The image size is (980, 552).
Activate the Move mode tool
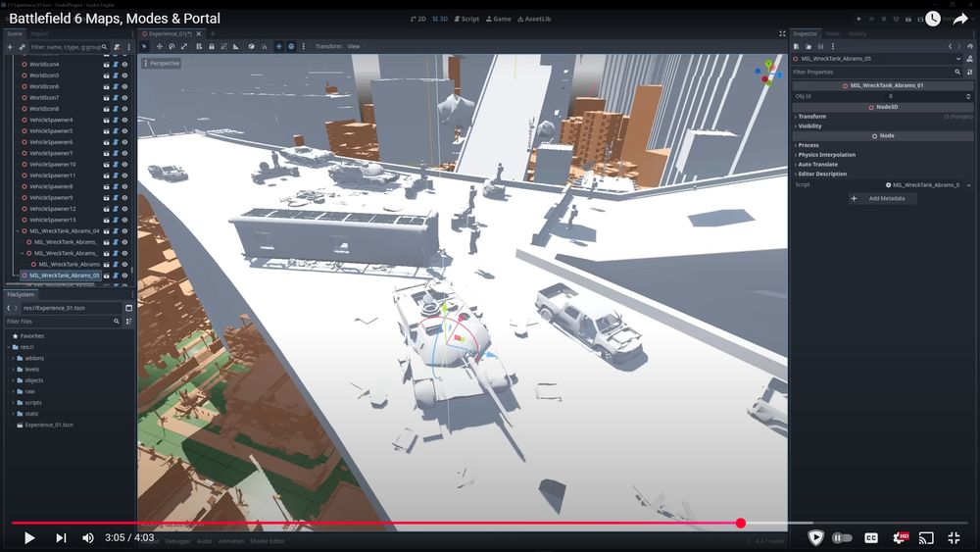(160, 46)
